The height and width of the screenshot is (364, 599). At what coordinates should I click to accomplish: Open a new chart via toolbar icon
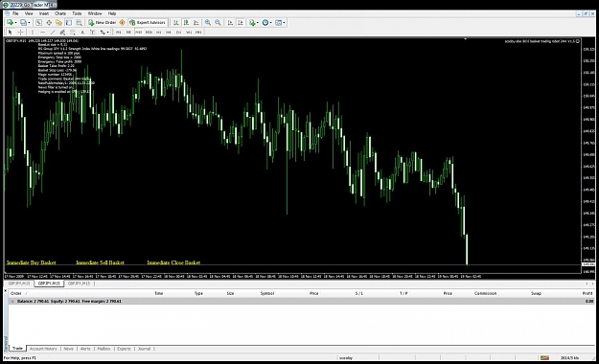[x=10, y=23]
